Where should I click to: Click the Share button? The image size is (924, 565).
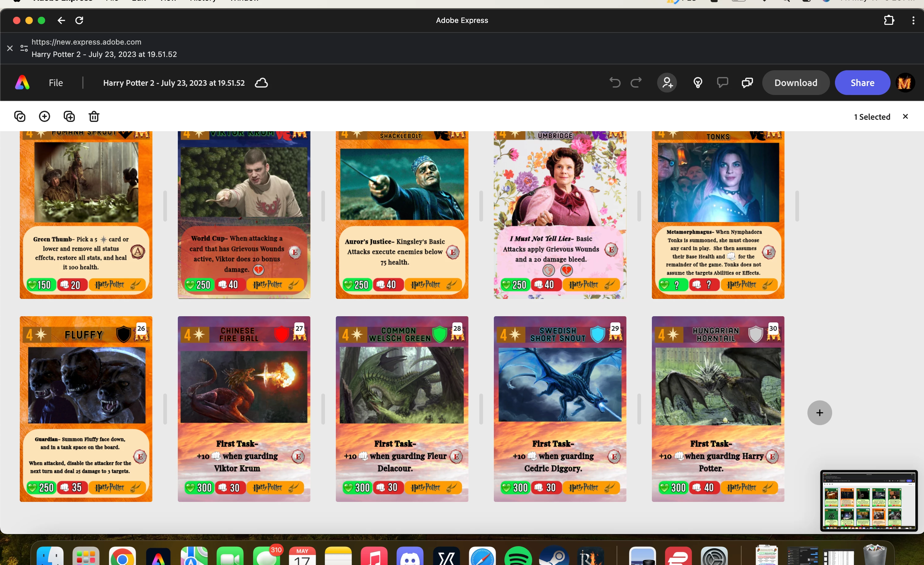tap(862, 83)
